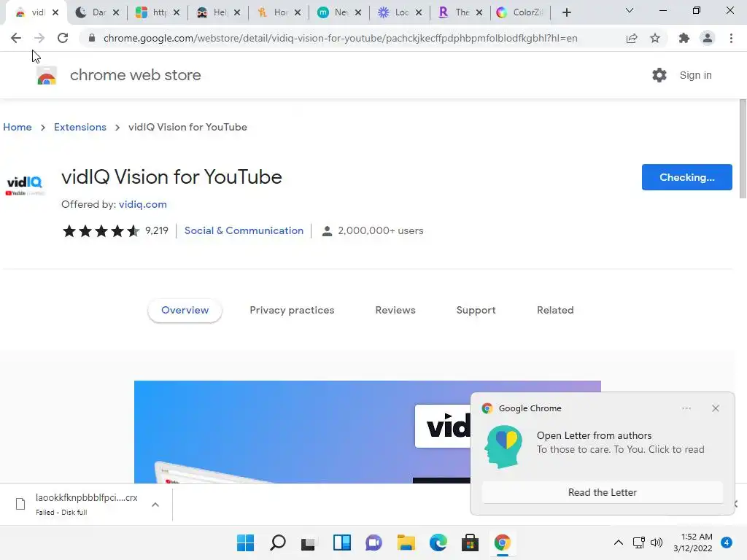Open a new browser tab
Screen dimensions: 747x560
(x=566, y=12)
